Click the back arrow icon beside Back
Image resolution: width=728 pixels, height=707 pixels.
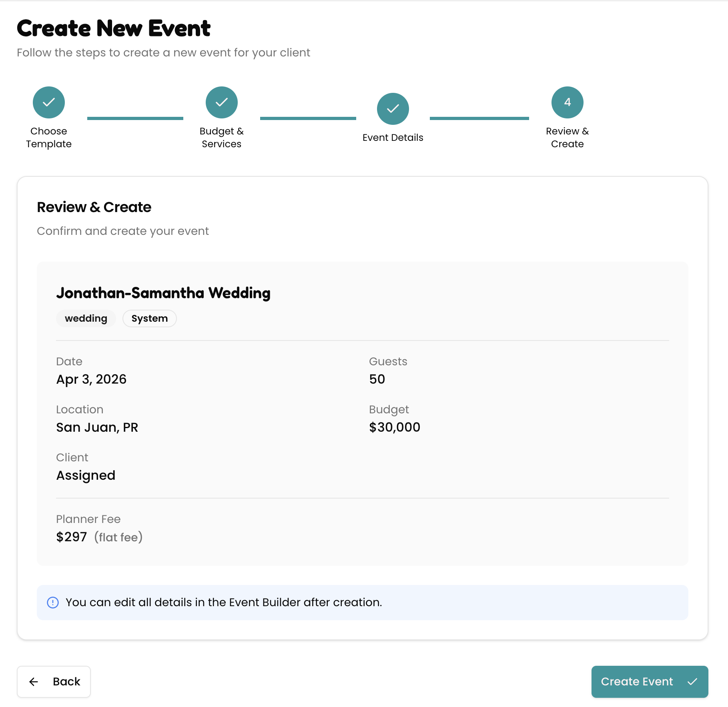(34, 682)
